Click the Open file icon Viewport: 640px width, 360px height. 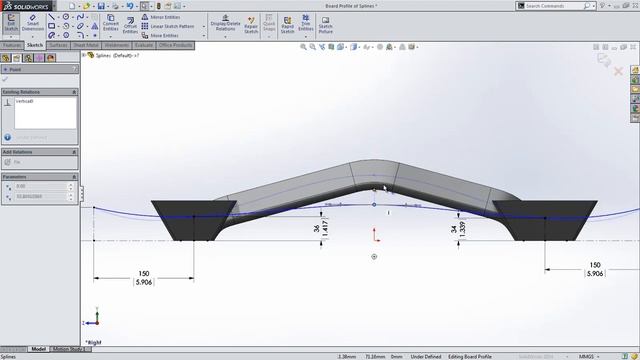[x=86, y=6]
